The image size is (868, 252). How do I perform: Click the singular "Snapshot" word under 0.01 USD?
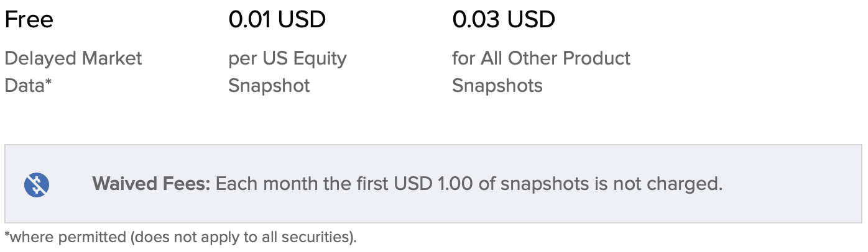click(269, 85)
